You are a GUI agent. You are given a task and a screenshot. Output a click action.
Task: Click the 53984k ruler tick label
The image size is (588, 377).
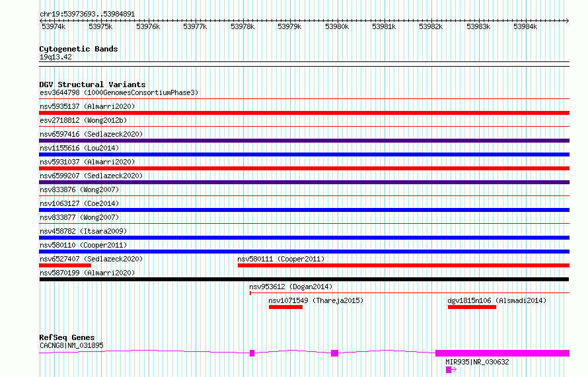pyautogui.click(x=525, y=26)
